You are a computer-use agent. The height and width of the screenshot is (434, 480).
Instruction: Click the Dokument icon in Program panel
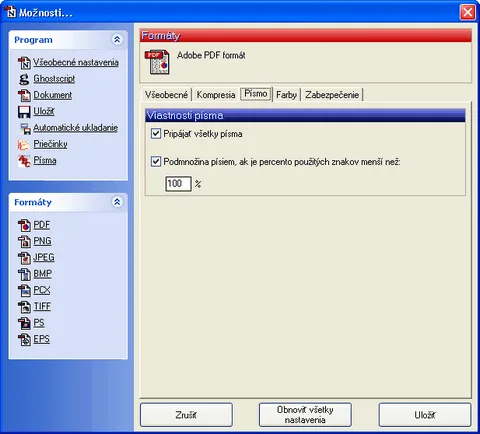click(x=24, y=95)
